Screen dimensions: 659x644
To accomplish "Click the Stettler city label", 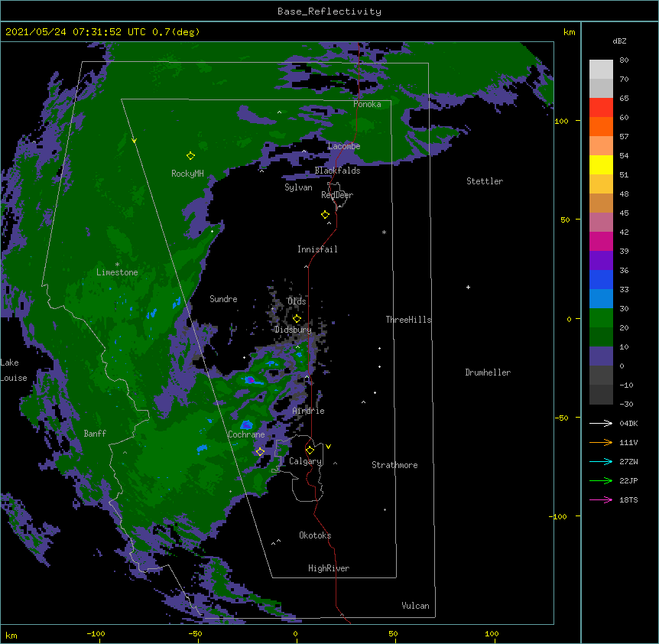I will 485,181.
